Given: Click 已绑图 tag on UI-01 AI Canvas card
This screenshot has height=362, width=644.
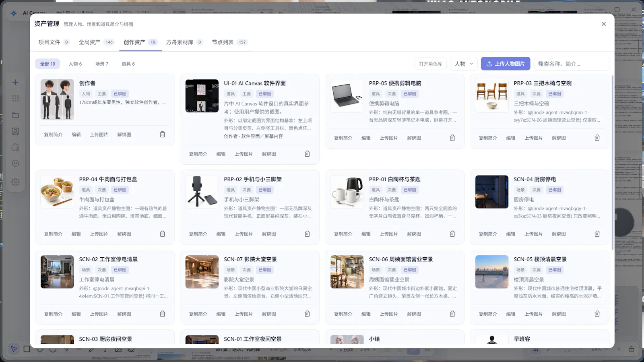Looking at the screenshot, I should click(265, 94).
